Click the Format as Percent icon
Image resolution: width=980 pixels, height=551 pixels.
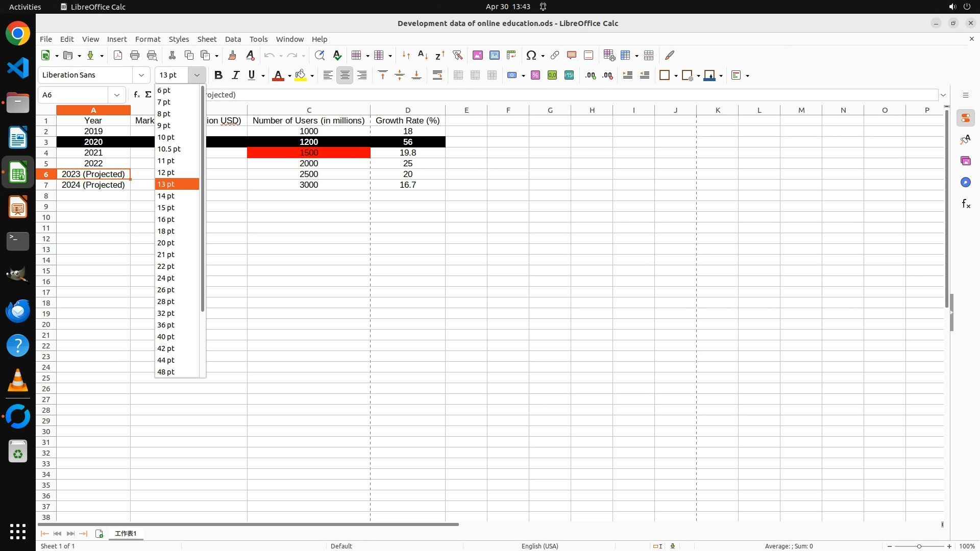(x=535, y=75)
